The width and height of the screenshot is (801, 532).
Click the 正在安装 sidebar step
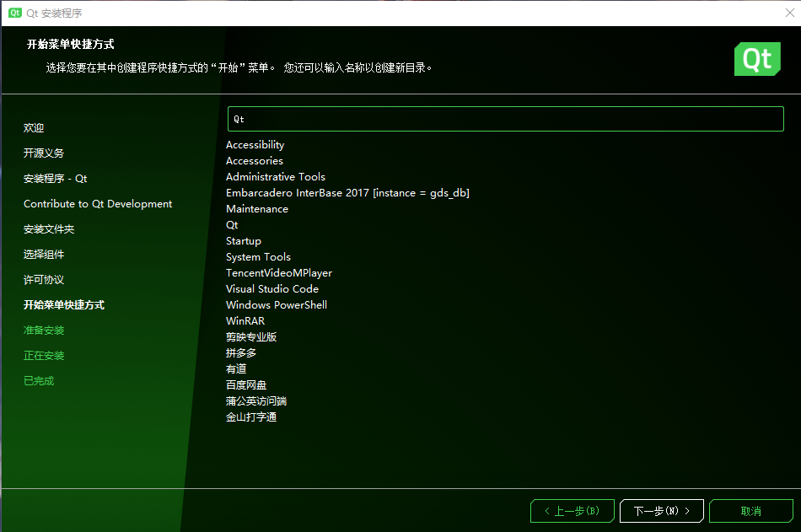(x=44, y=356)
